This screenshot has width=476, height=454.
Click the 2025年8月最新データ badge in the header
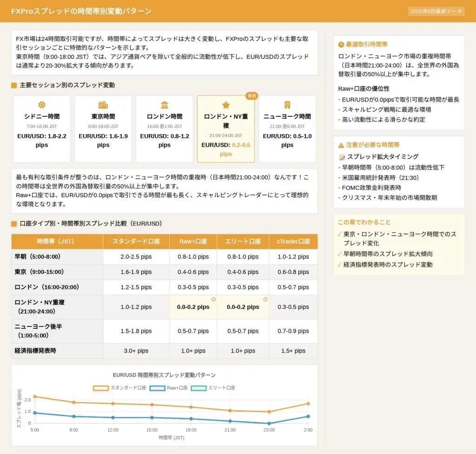[x=436, y=11]
